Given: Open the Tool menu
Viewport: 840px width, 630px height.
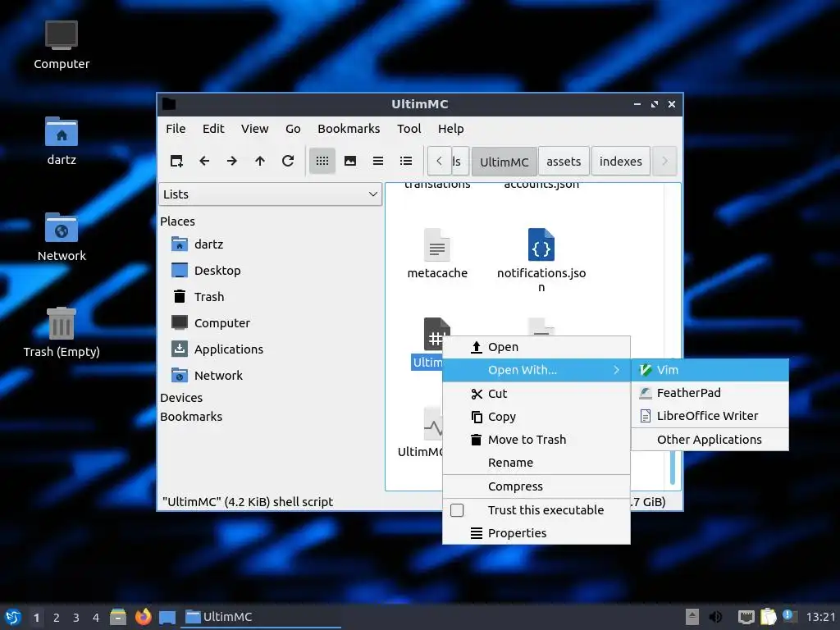Looking at the screenshot, I should (409, 129).
